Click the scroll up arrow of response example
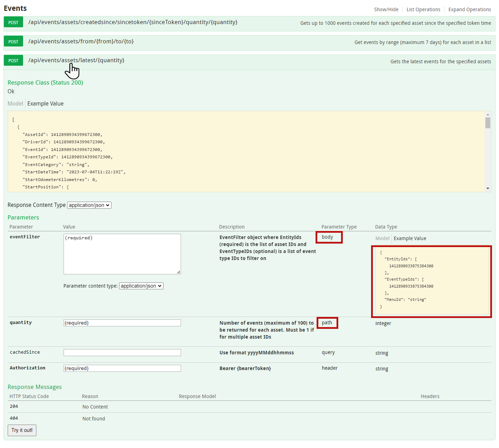Screen dimensions: 499x448 488,114
